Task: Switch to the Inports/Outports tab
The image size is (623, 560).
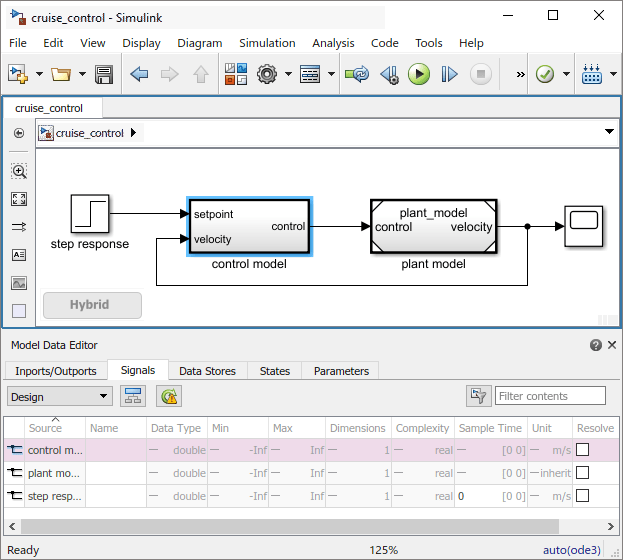Action: (x=56, y=371)
